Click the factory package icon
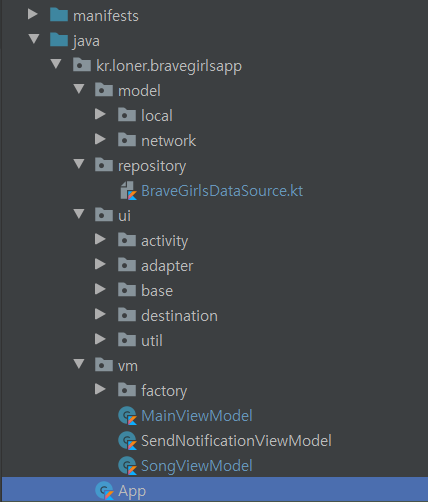This screenshot has width=428, height=502. [127, 390]
